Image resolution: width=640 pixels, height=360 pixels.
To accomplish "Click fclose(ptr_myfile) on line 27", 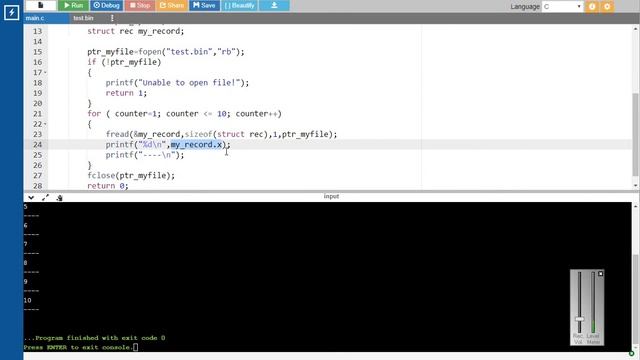I will coord(131,176).
